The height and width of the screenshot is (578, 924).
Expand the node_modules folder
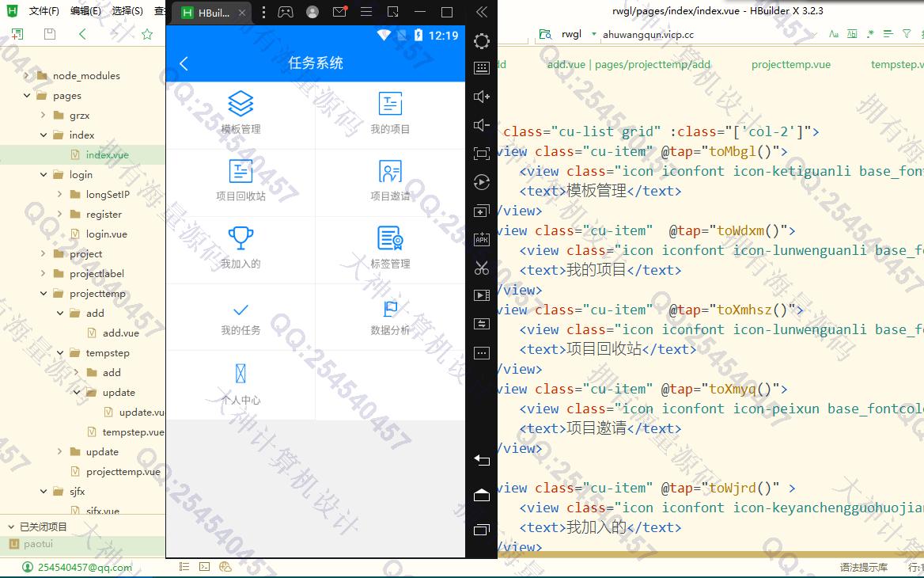click(x=27, y=75)
